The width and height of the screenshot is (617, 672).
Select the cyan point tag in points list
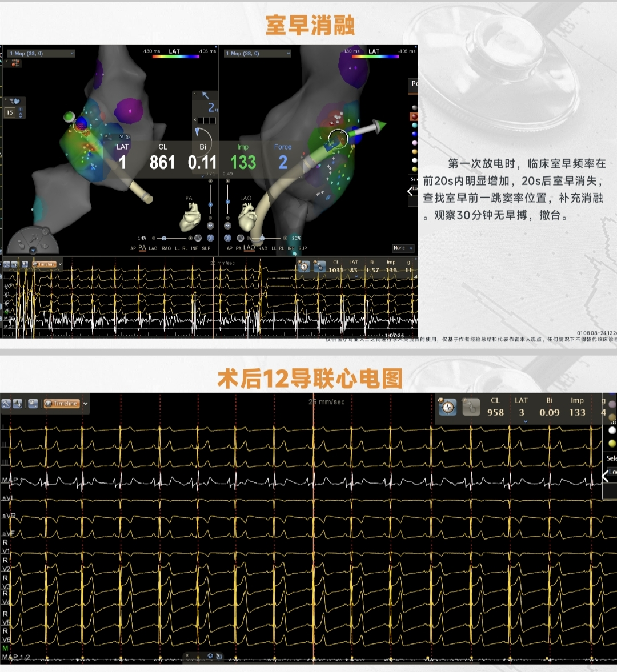(414, 125)
